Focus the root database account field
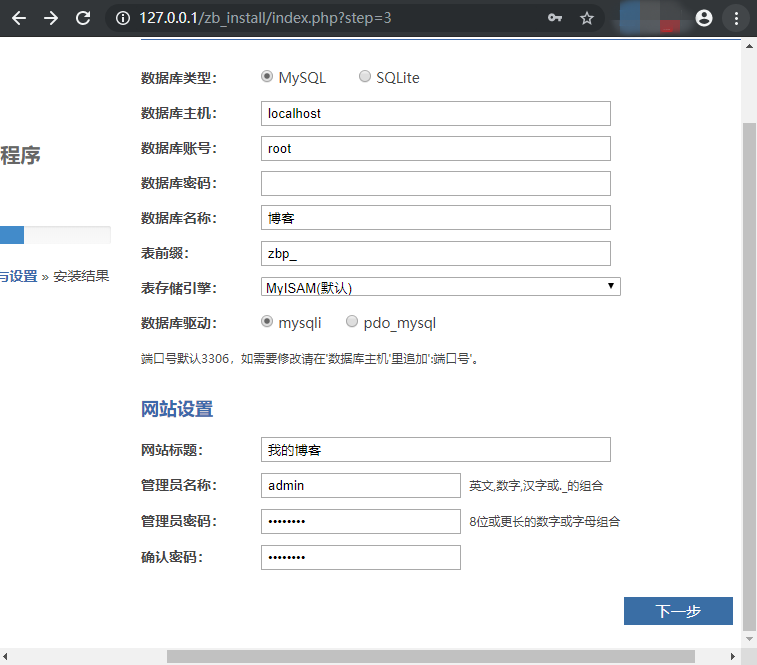 435,149
